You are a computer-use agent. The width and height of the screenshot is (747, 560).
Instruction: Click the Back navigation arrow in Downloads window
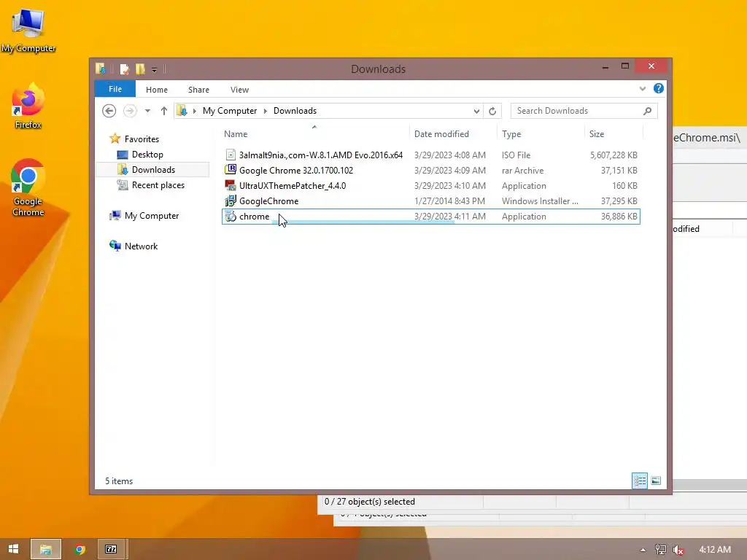109,111
